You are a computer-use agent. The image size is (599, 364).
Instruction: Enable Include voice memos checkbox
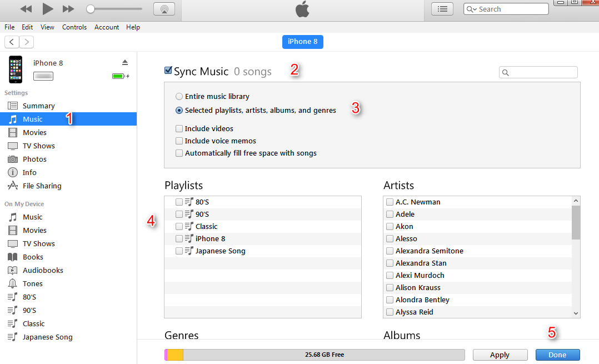(x=179, y=141)
